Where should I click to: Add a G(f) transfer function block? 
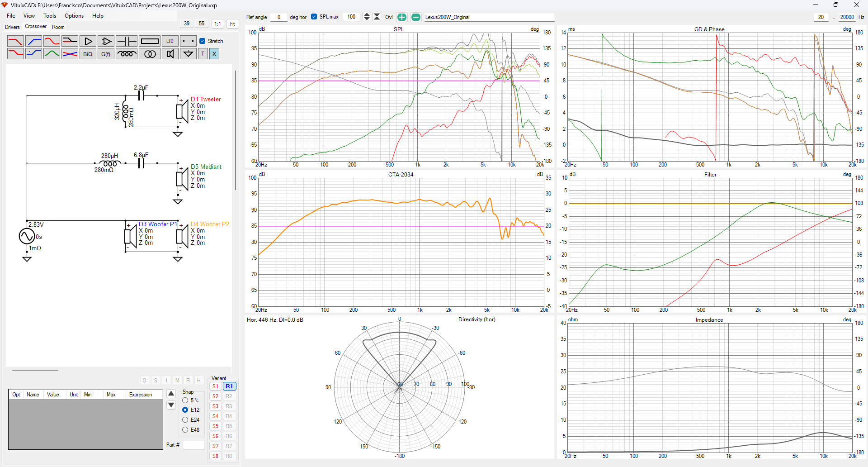click(106, 54)
